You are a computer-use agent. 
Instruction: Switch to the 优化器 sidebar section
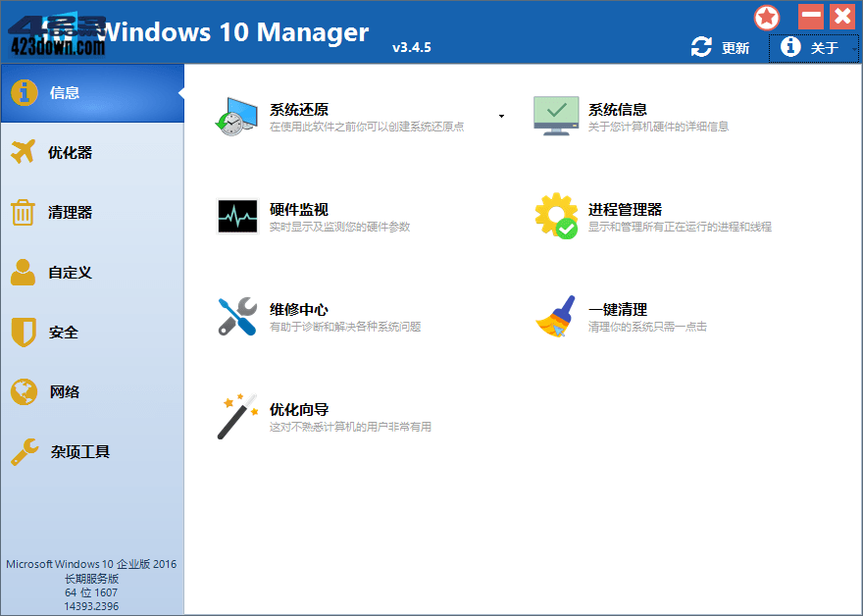pos(74,152)
